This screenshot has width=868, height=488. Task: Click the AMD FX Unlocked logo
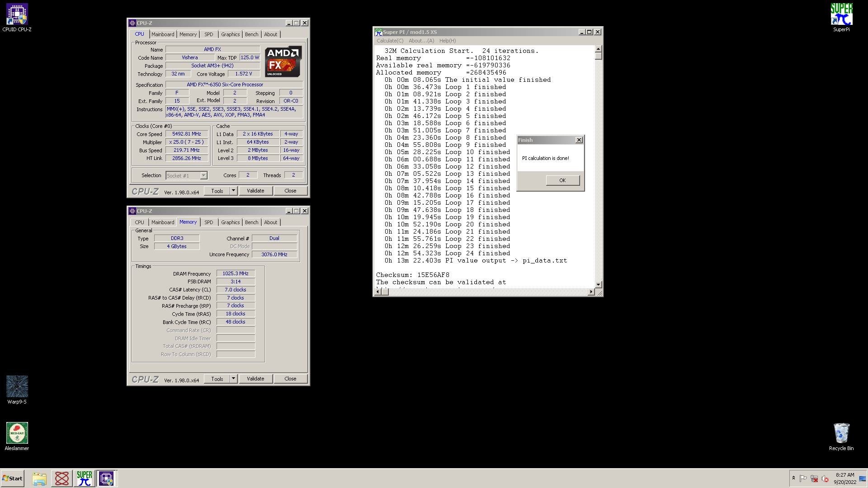(x=283, y=61)
